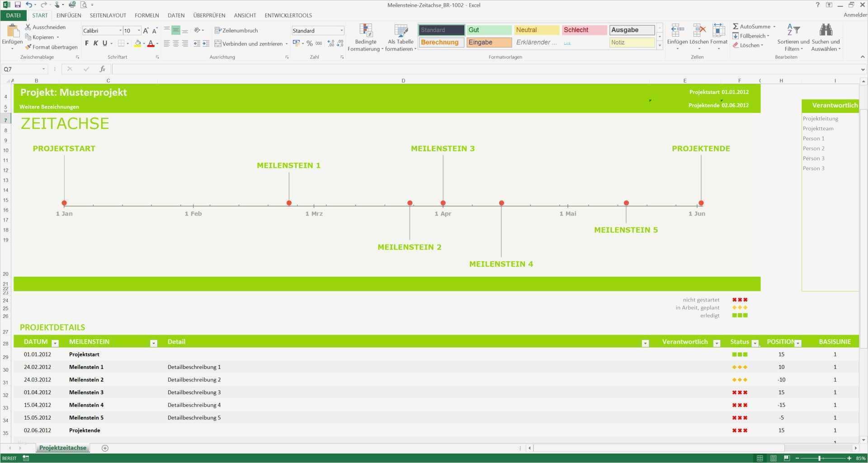The image size is (868, 463).
Task: Apply the Format übertragen (format painter) tool
Action: (51, 47)
